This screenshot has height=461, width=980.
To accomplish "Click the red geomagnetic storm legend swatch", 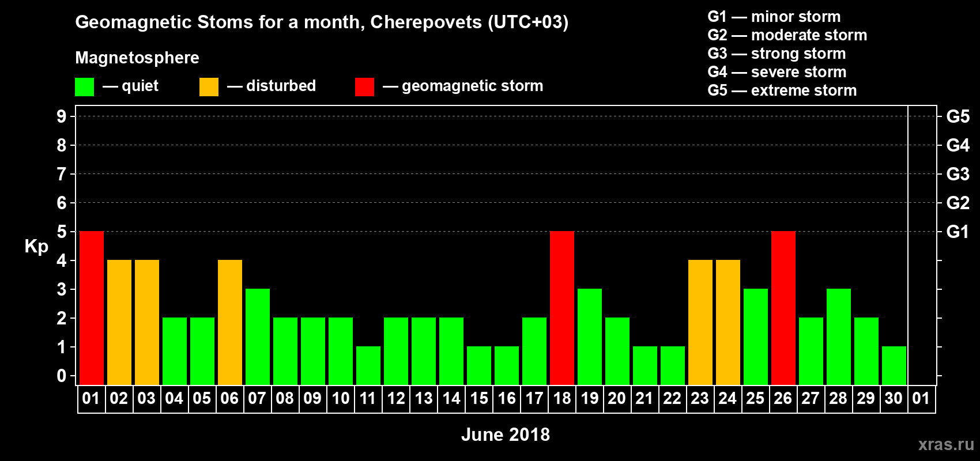I will [x=364, y=87].
